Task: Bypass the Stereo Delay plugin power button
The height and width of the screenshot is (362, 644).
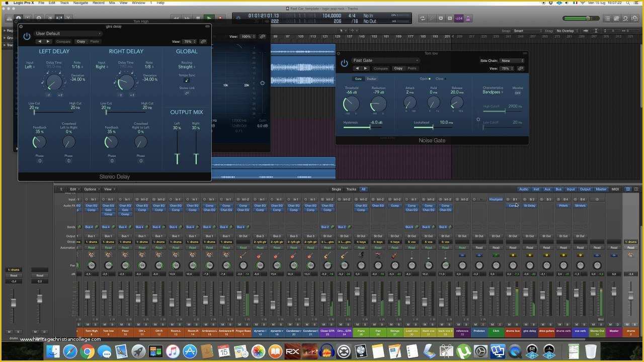Action: click(x=27, y=37)
